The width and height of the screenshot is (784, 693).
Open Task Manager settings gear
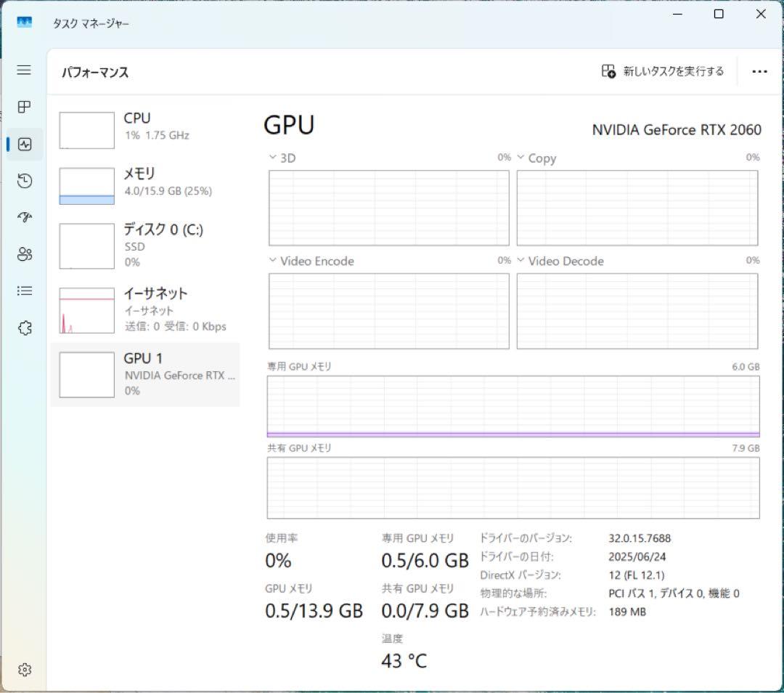pyautogui.click(x=25, y=669)
